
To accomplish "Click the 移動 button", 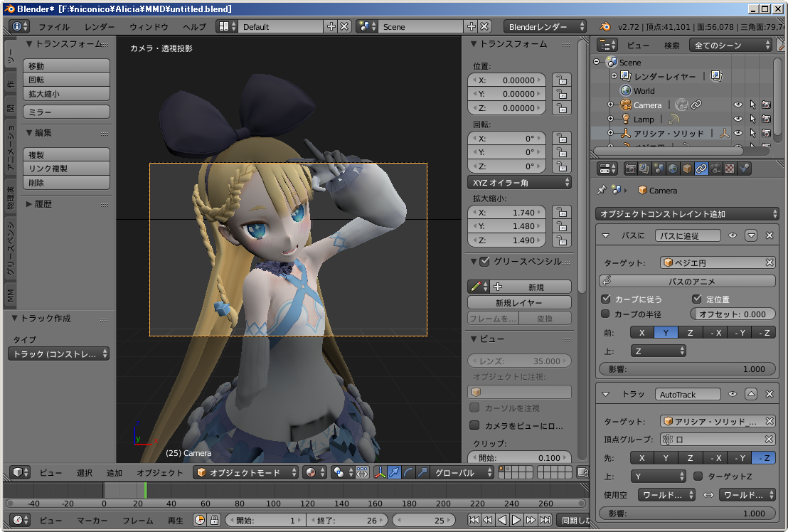I will (66, 66).
